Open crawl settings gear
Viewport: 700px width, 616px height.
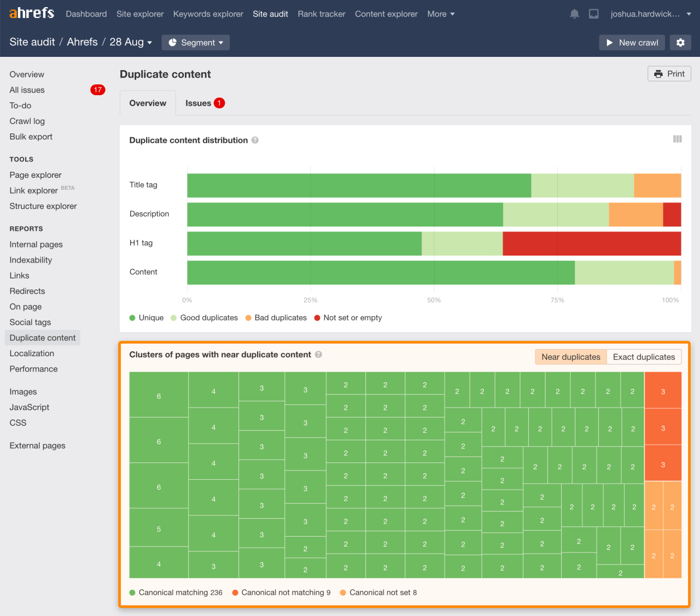tap(680, 43)
